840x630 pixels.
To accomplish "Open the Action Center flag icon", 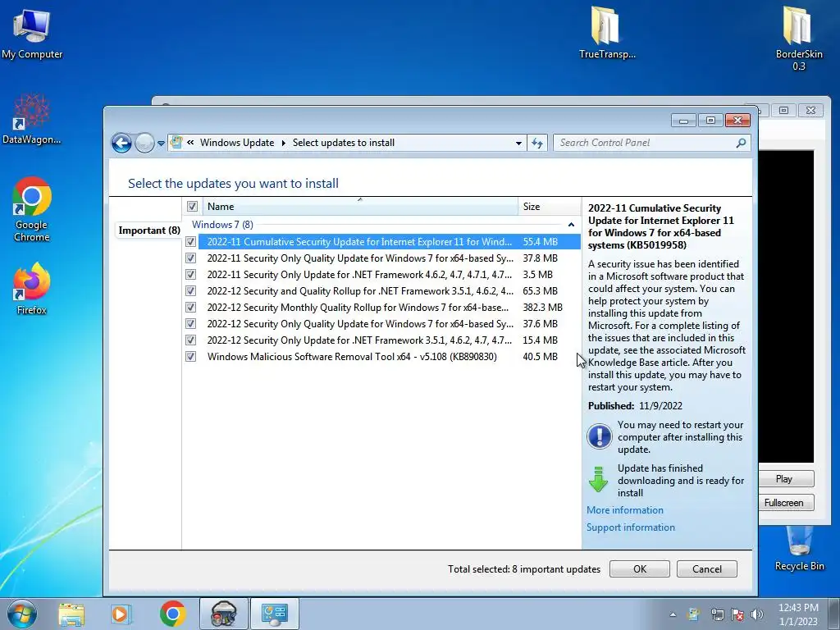I will pyautogui.click(x=737, y=614).
